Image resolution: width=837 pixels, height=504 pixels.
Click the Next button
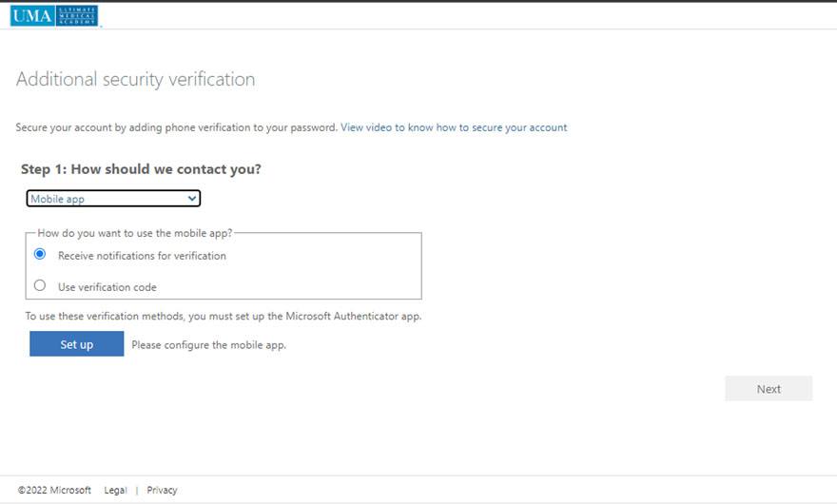[x=769, y=389]
